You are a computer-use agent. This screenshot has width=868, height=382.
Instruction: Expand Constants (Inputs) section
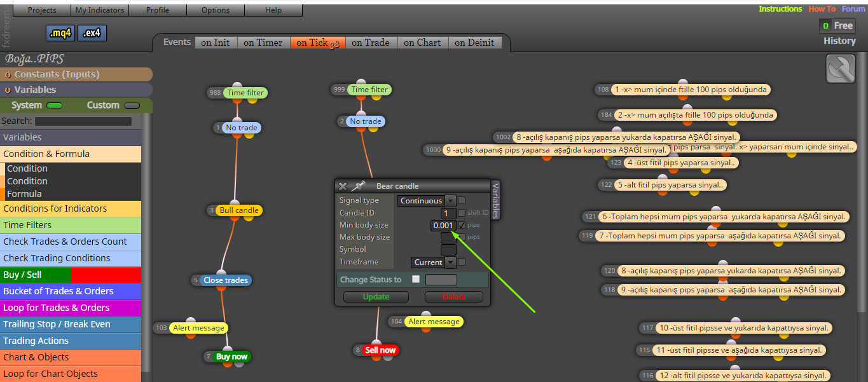(x=76, y=74)
